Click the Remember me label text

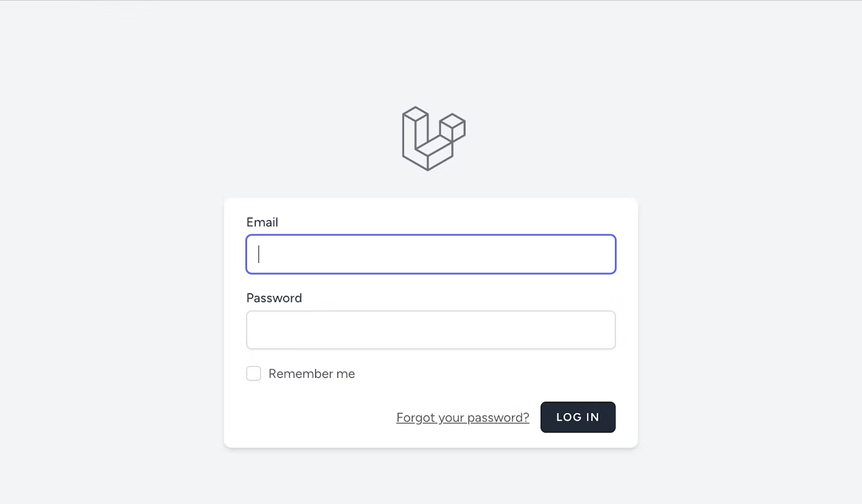312,374
